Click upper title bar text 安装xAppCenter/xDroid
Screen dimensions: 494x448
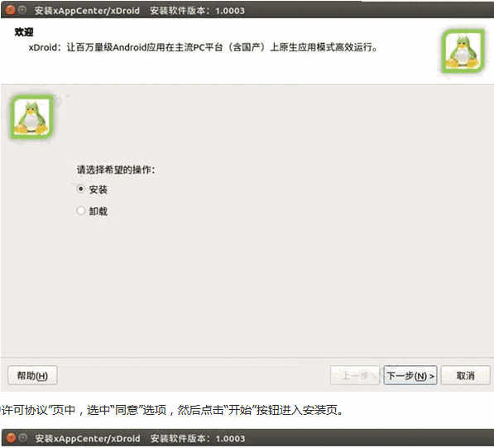click(87, 11)
